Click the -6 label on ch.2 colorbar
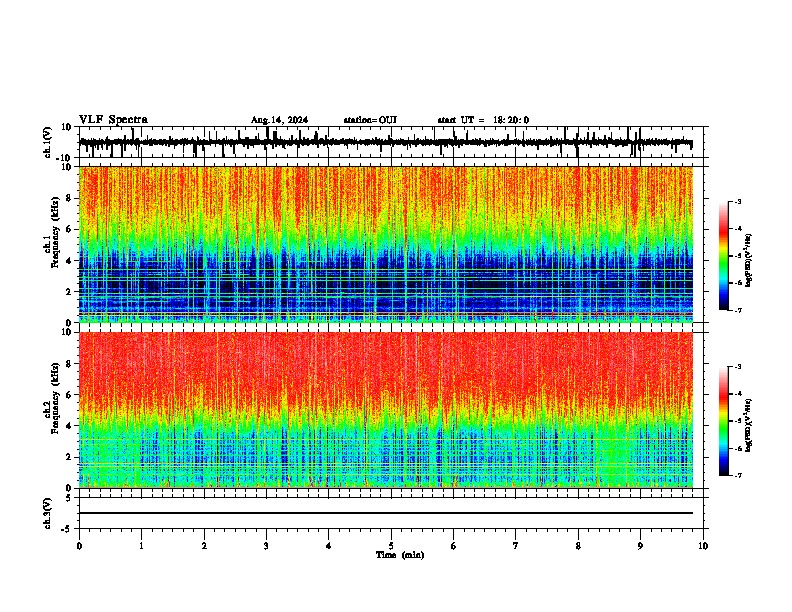This screenshot has height=612, width=792. (x=738, y=448)
